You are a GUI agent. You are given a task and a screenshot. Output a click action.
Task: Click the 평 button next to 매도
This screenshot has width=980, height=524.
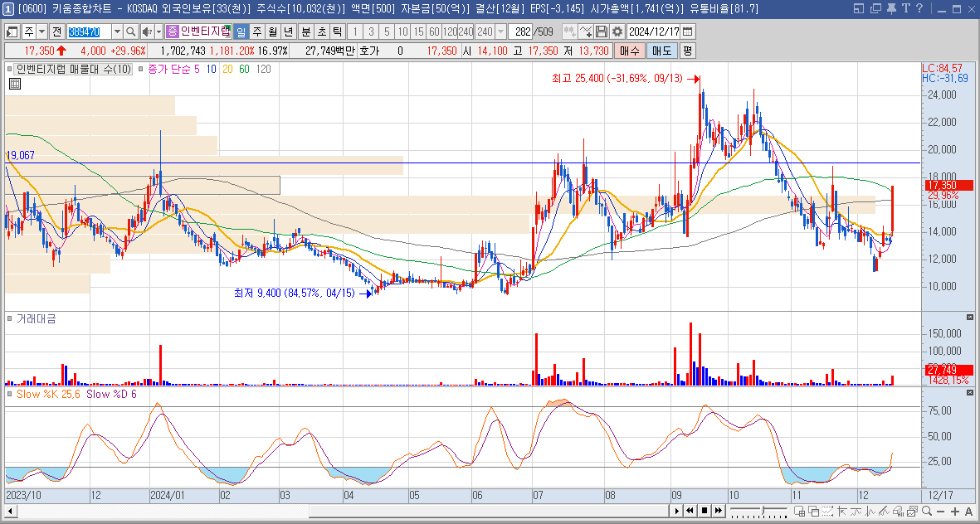(688, 51)
